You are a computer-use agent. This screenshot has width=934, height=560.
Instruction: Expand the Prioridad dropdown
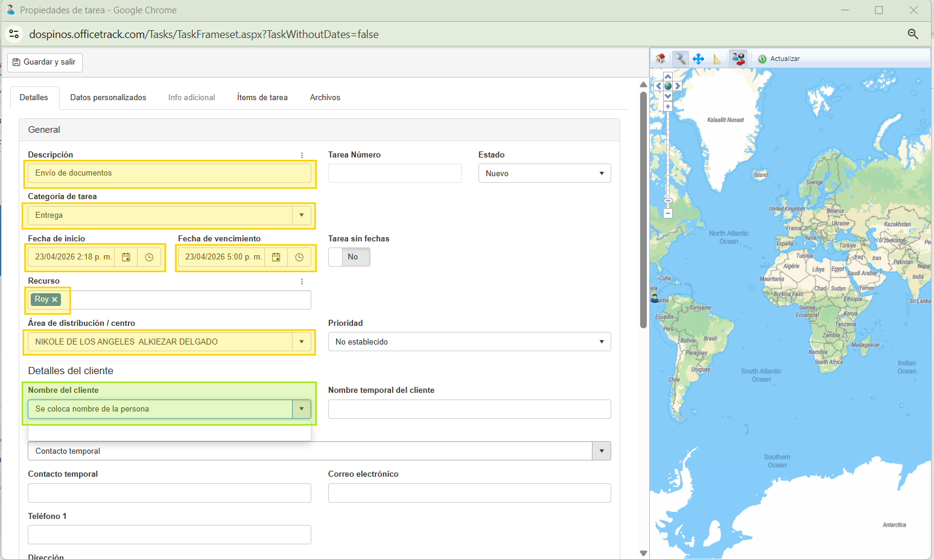tap(469, 342)
